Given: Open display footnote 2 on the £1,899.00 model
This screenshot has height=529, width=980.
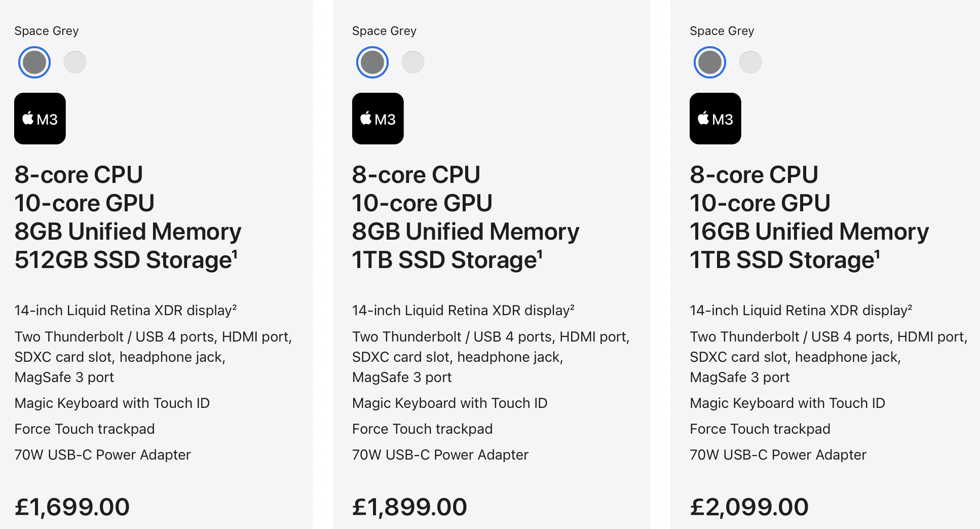Looking at the screenshot, I should coord(572,307).
